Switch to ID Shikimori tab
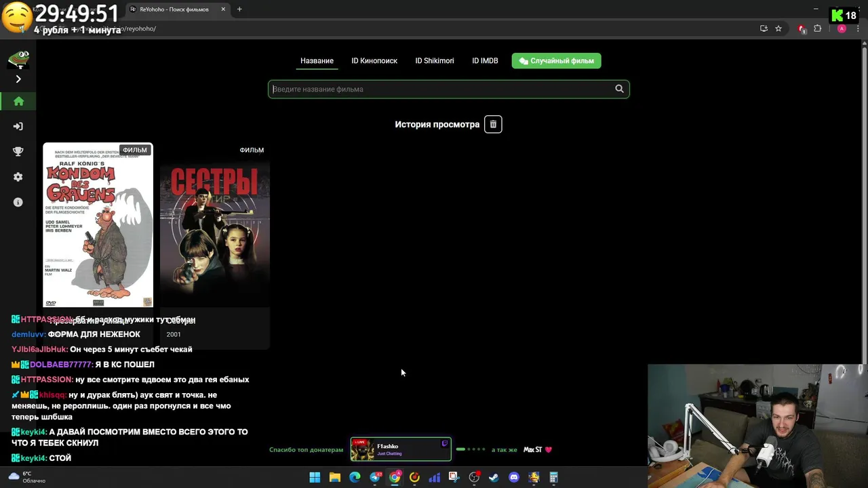Viewport: 868px width, 488px height. coord(435,61)
